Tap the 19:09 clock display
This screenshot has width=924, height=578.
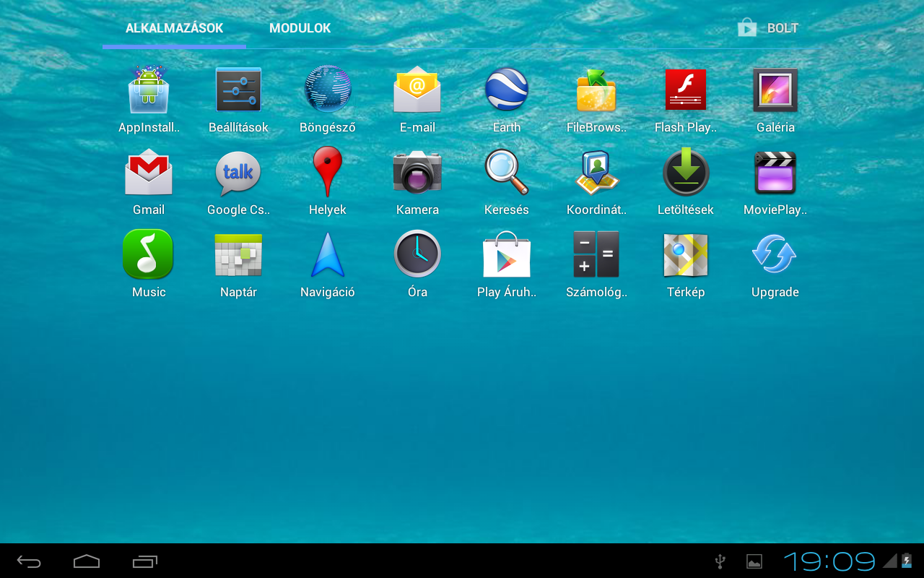click(x=829, y=561)
